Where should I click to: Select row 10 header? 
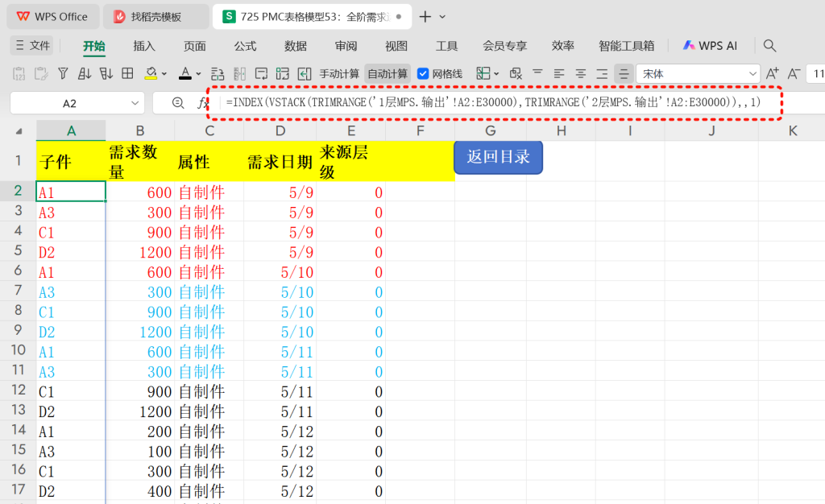tap(18, 350)
